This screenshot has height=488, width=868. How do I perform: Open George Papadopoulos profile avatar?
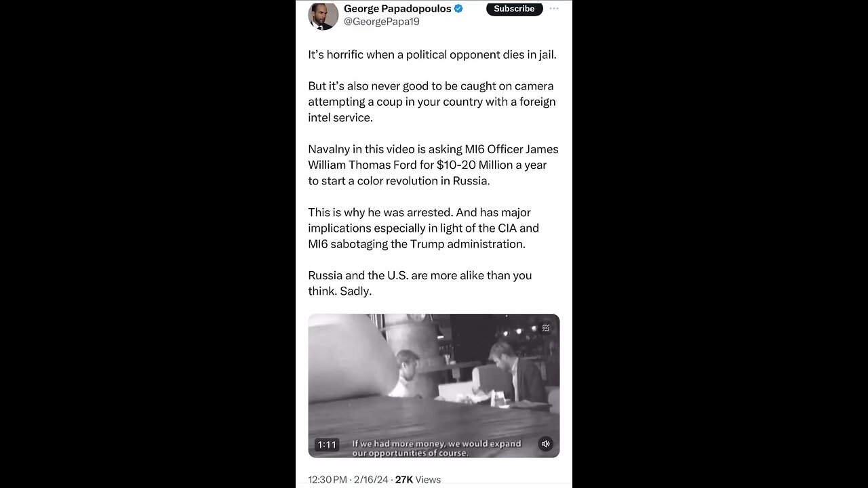pyautogui.click(x=323, y=15)
